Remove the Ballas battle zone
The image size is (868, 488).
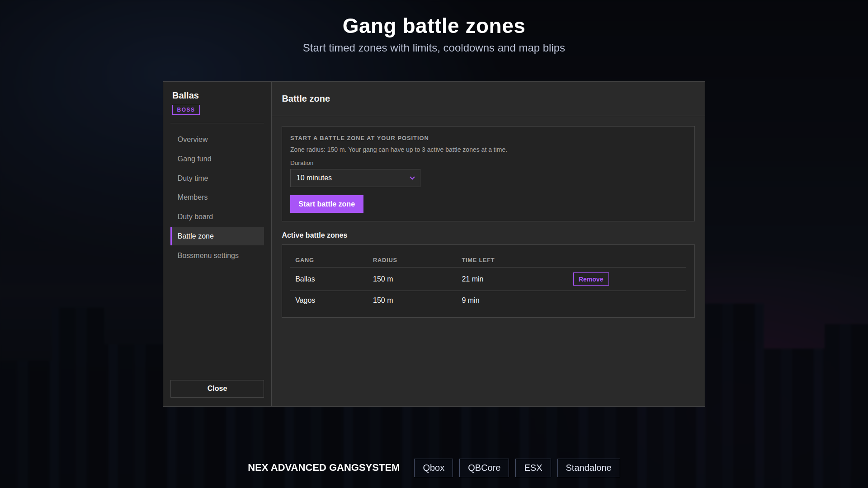[591, 279]
